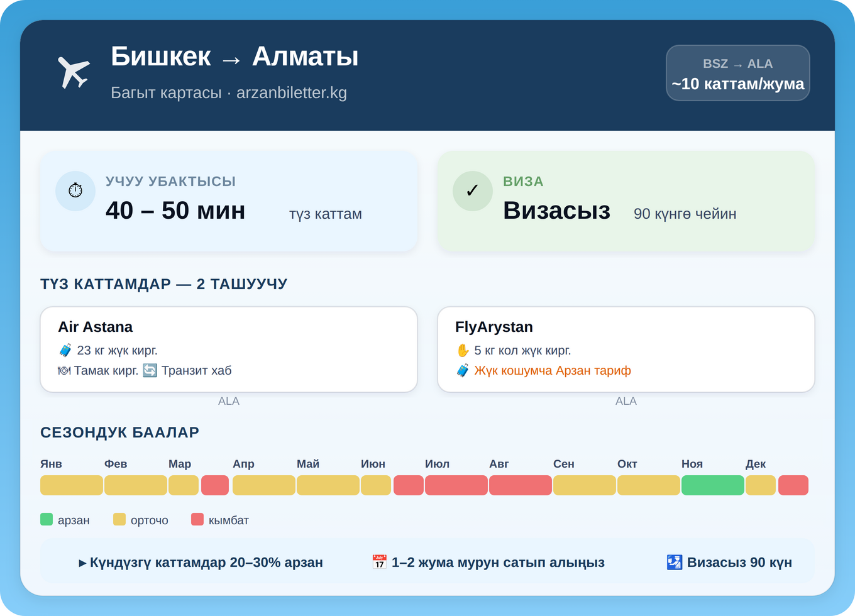Click the Жүк кошумча Арзан тариф link
The width and height of the screenshot is (855, 616).
552,370
